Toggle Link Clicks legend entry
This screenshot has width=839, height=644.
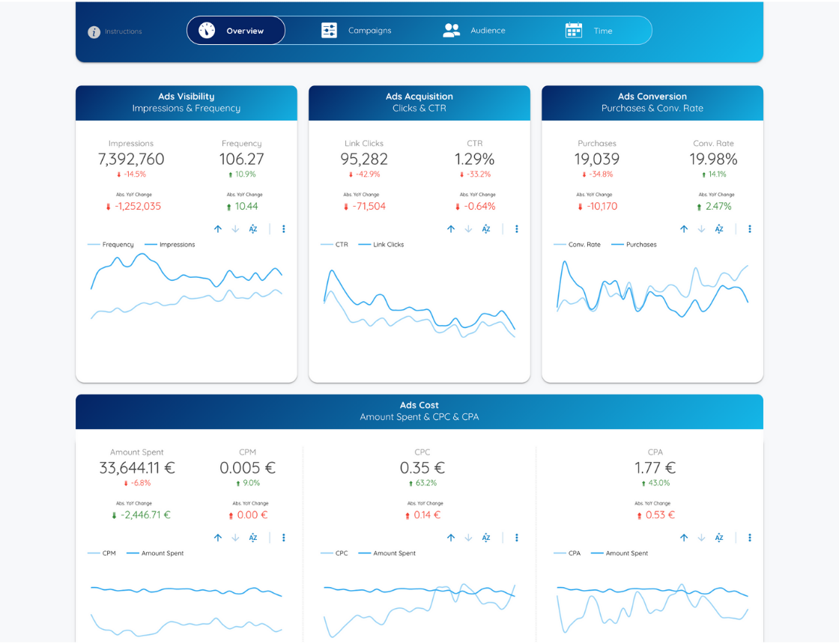[x=381, y=244]
